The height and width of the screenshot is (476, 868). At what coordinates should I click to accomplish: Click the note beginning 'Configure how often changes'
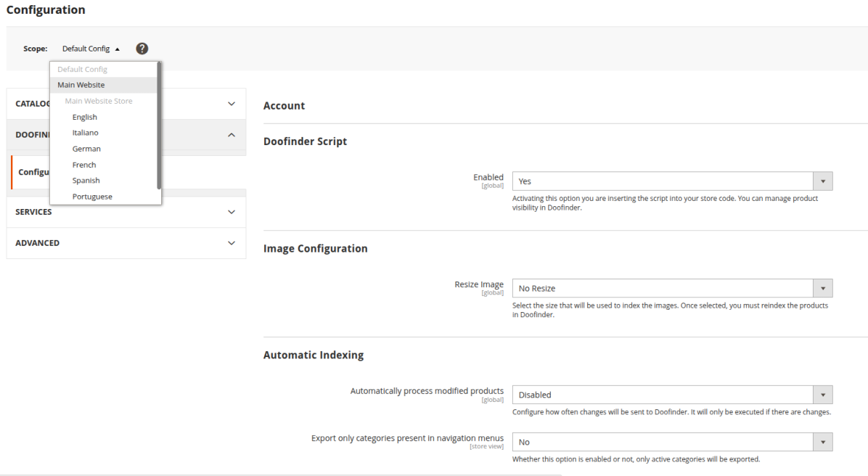pyautogui.click(x=671, y=412)
